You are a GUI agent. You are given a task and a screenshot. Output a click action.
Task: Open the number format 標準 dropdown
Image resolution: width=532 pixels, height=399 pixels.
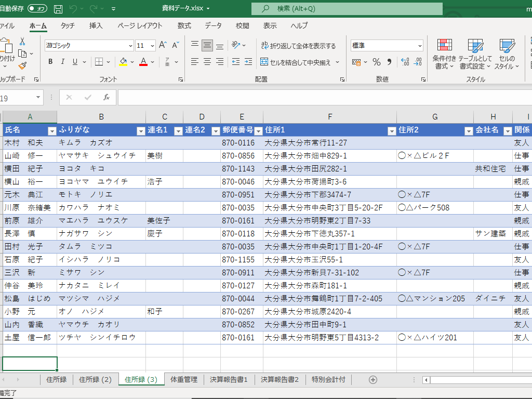point(420,46)
